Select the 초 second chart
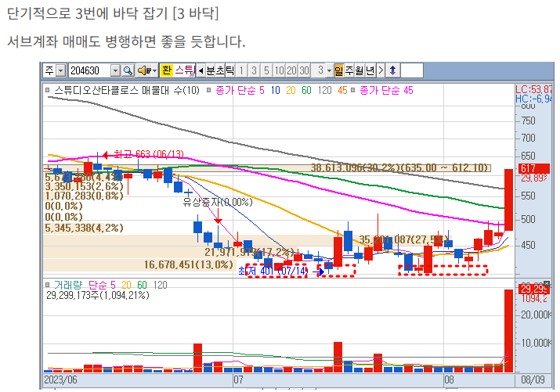 (x=220, y=70)
